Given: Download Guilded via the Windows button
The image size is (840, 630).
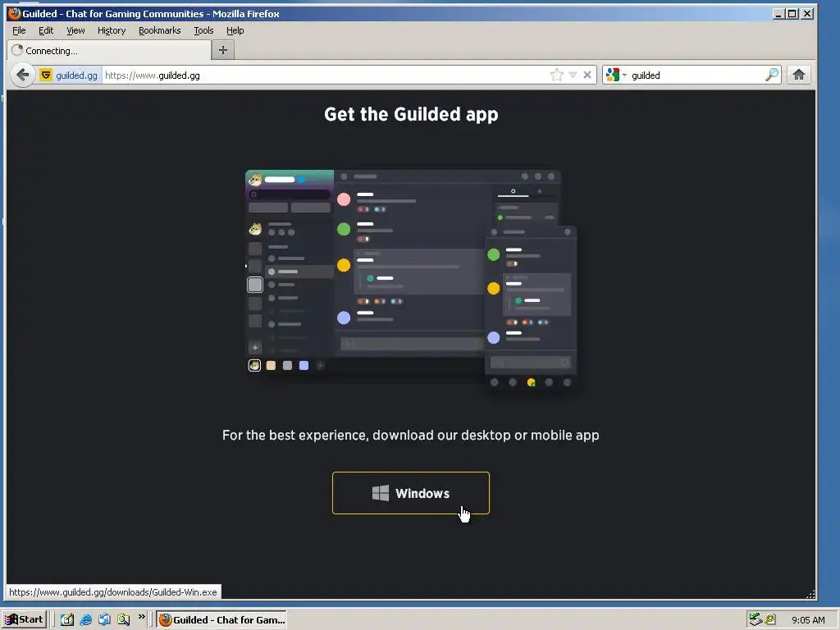Looking at the screenshot, I should coord(411,493).
